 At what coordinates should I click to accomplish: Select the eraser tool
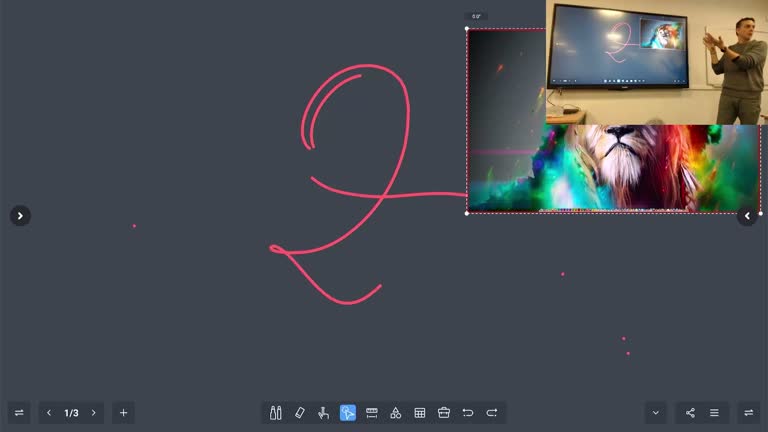point(300,413)
